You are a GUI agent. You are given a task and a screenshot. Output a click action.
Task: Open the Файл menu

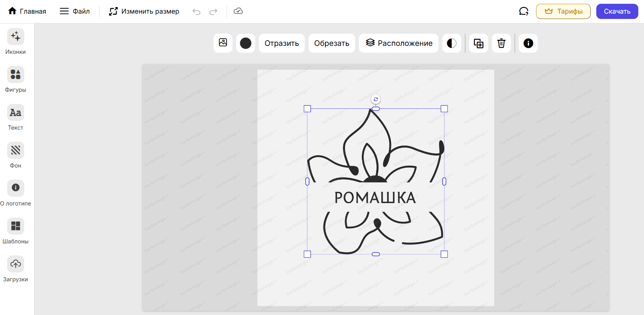coord(75,11)
